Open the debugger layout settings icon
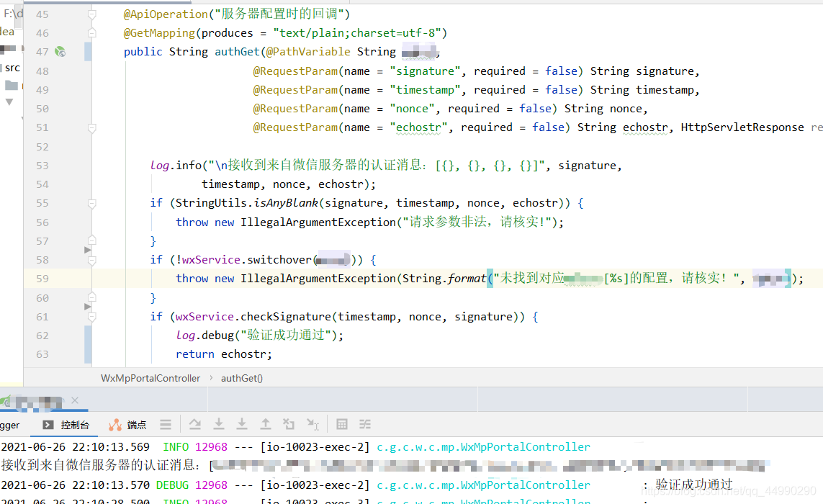 [x=166, y=424]
